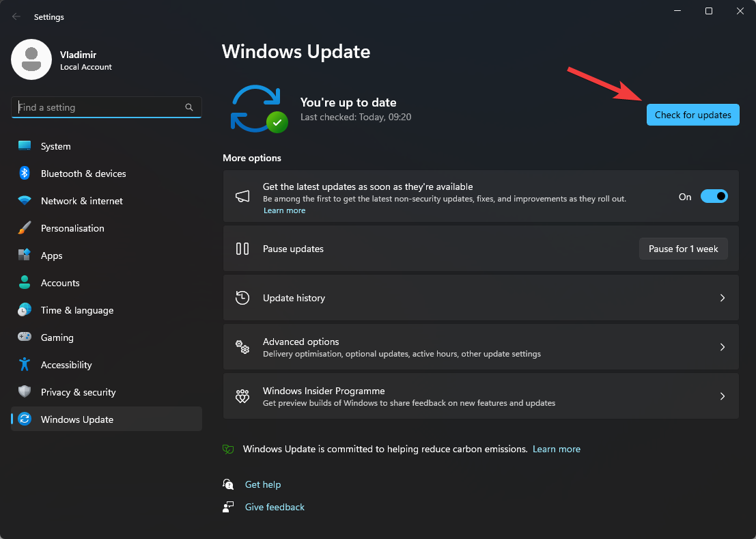The width and height of the screenshot is (756, 539).
Task: Toggle off get latest updates switch
Action: [x=714, y=197]
